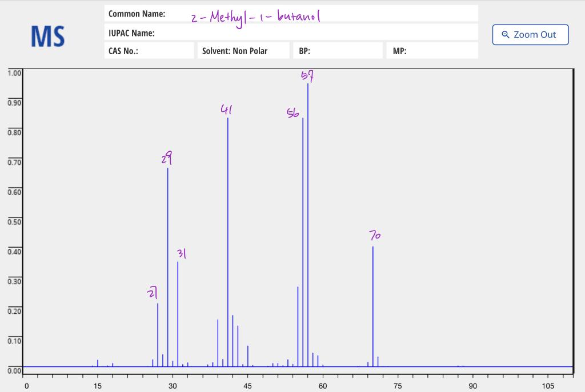Click the Zoom Out button
585x392 pixels.
point(530,34)
